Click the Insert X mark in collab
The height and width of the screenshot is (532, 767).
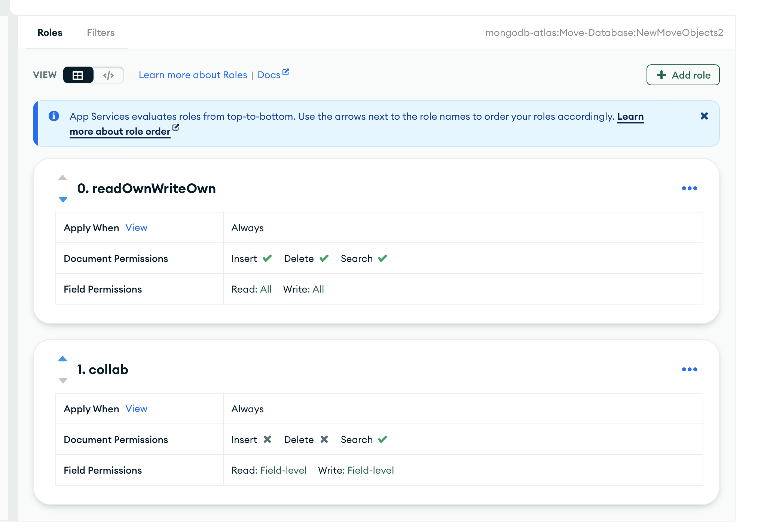tap(267, 439)
